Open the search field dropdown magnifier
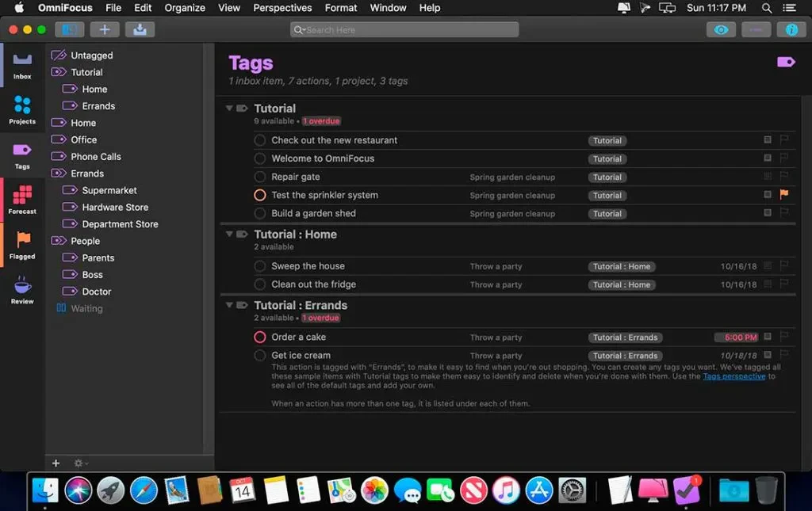Viewport: 812px width, 511px height. point(299,30)
